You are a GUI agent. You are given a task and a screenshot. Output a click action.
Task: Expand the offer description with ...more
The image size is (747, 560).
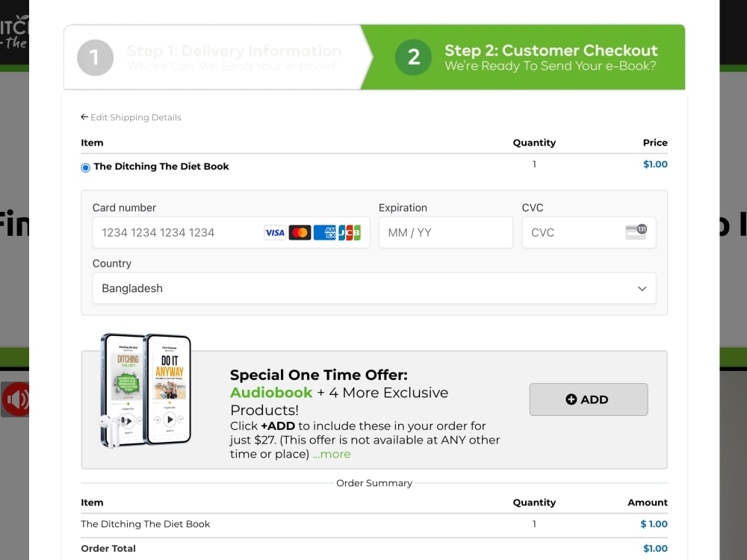pyautogui.click(x=332, y=454)
